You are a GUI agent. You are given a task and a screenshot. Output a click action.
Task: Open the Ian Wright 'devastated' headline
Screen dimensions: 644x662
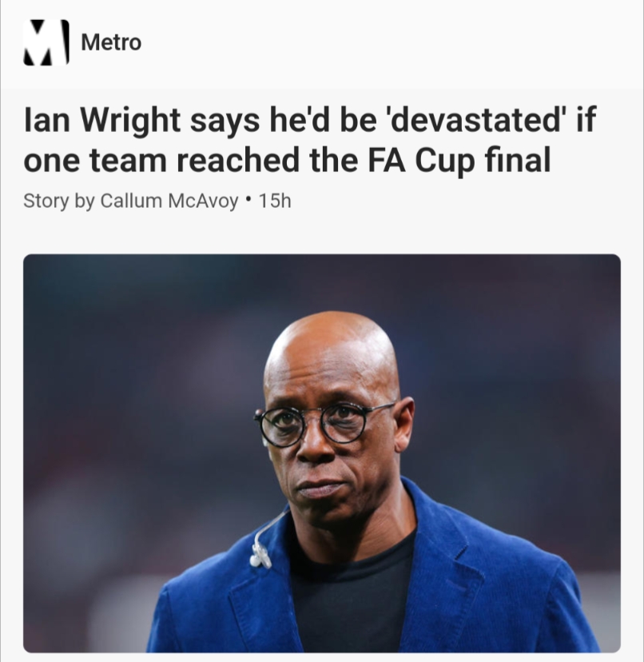[310, 140]
